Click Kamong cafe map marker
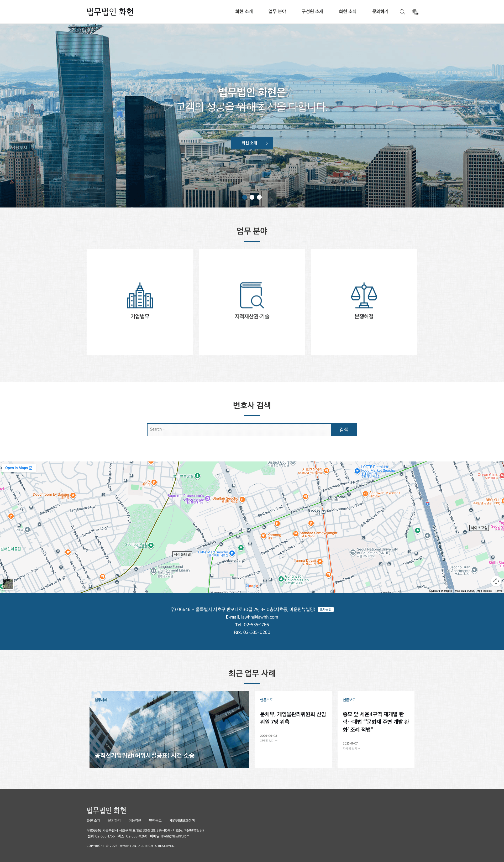The height and width of the screenshot is (862, 504). [x=263, y=536]
